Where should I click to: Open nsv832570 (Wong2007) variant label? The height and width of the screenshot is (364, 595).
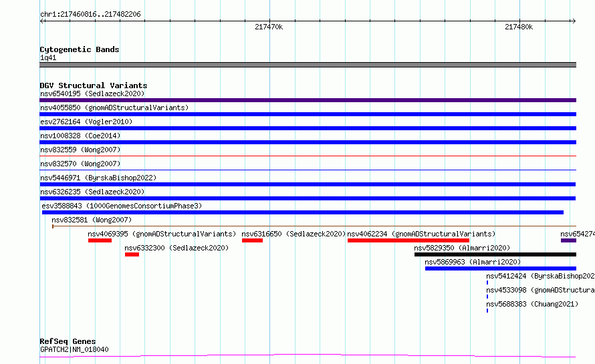[80, 164]
